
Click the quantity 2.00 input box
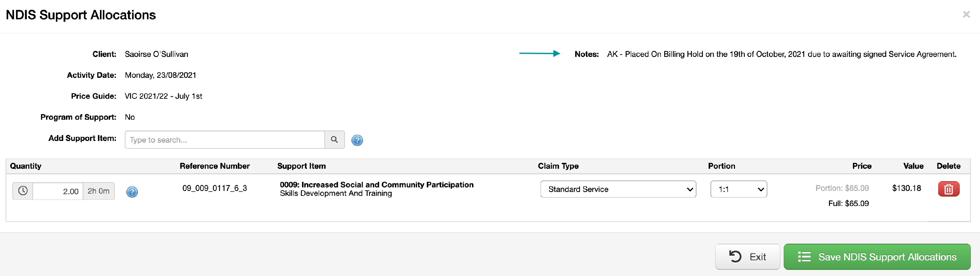pyautogui.click(x=58, y=191)
